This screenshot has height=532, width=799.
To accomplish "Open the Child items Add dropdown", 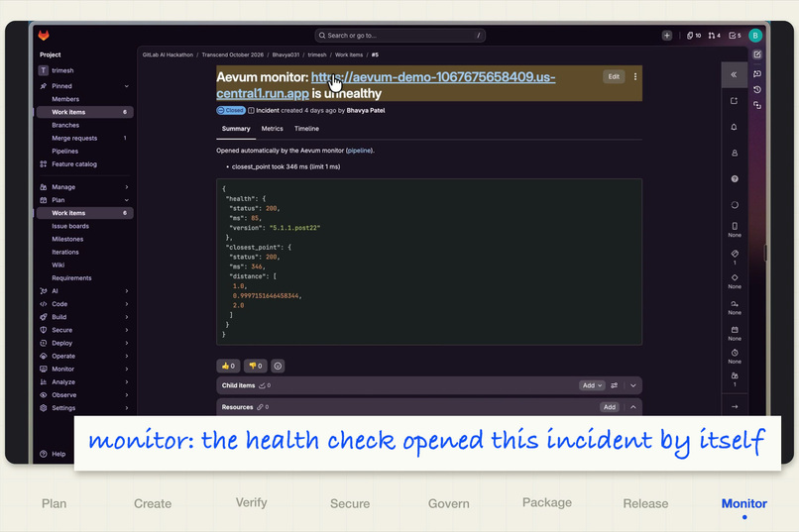I will (592, 385).
